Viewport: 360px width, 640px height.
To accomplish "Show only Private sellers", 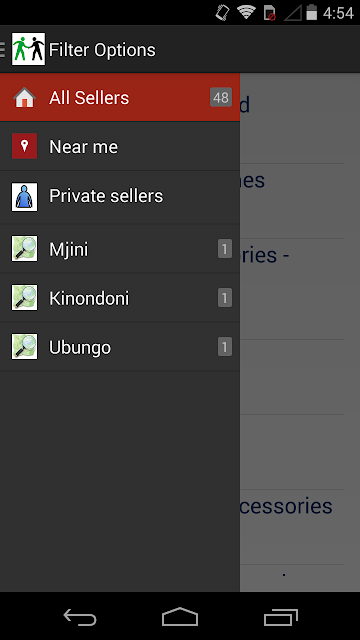I will 120,197.
